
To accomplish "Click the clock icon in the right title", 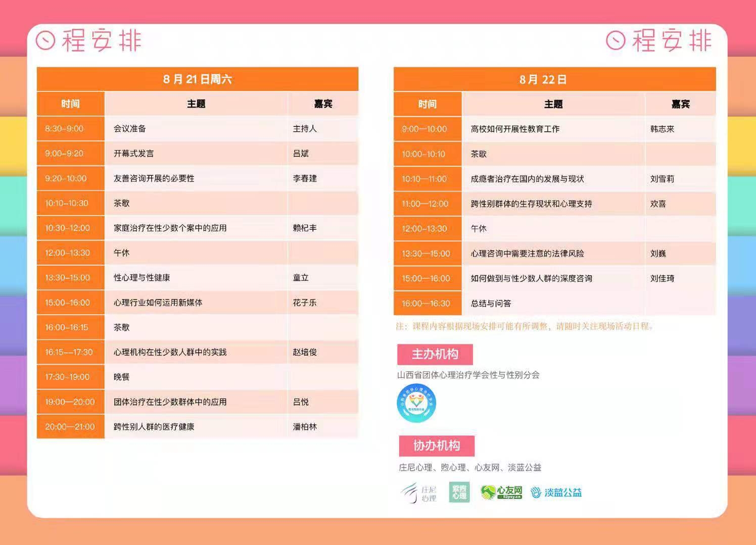I will 616,40.
